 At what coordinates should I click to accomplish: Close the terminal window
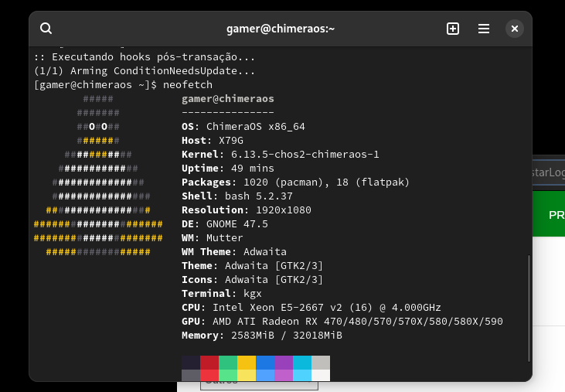(515, 29)
